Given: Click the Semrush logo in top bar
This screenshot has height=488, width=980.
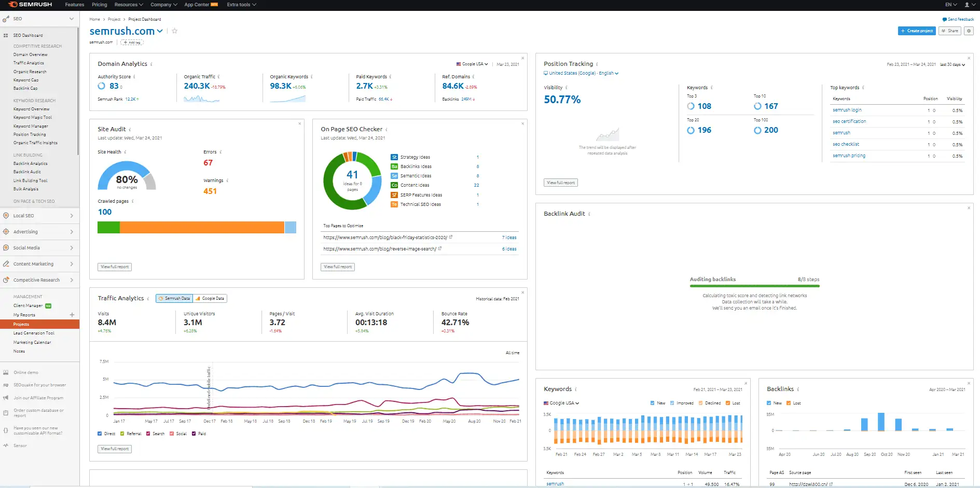Looking at the screenshot, I should point(30,4).
